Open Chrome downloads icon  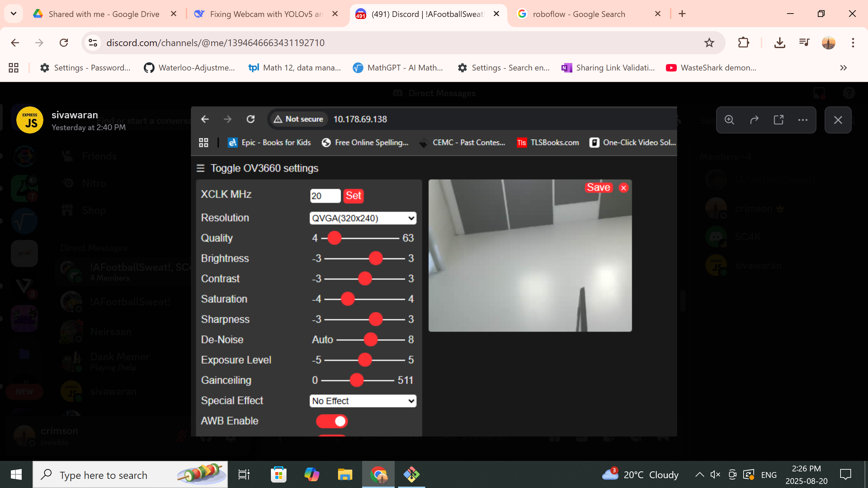tap(780, 43)
